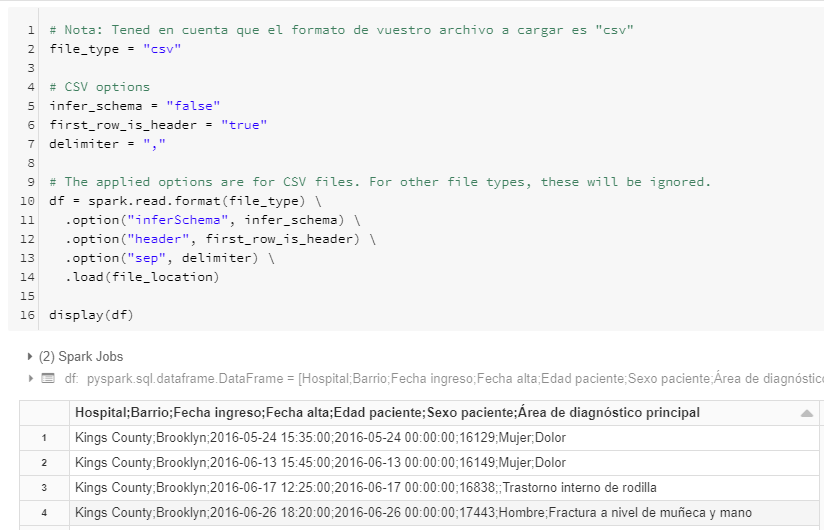This screenshot has height=530, width=824.
Task: Click the .option("header") line
Action: coord(220,239)
